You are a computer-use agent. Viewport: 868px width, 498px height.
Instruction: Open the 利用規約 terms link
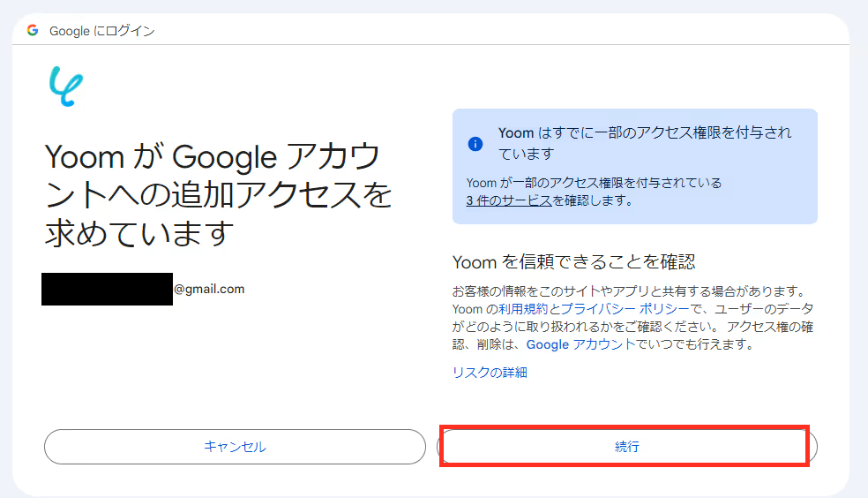click(x=523, y=308)
